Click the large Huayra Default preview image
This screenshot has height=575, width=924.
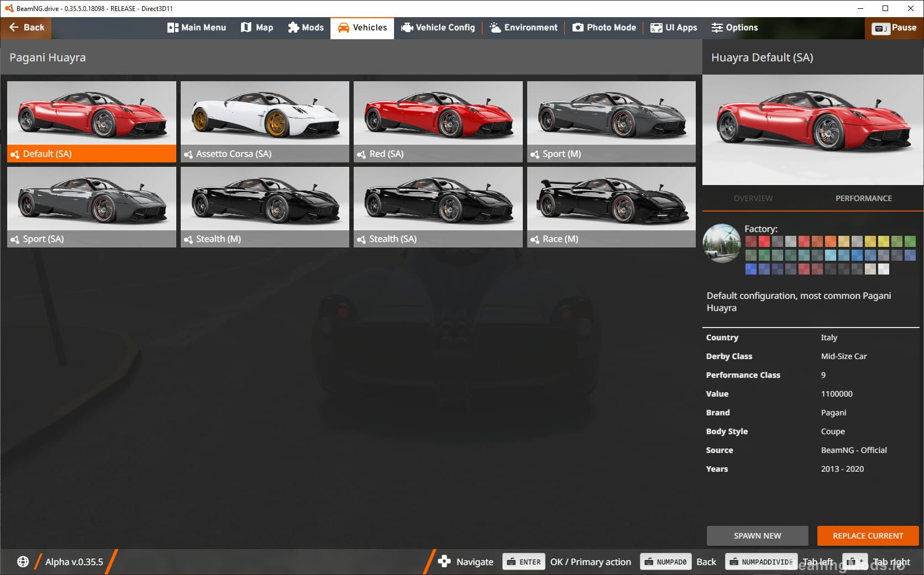(x=812, y=130)
